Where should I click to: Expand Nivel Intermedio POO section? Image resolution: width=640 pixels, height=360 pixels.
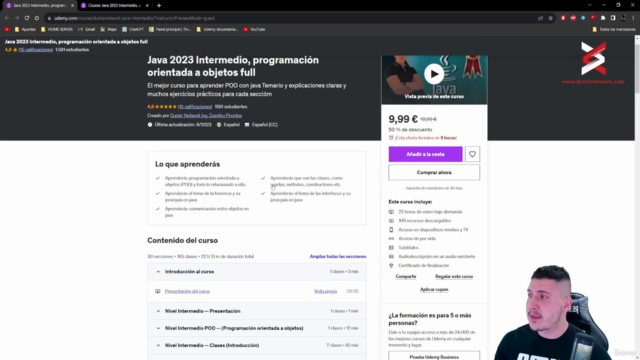(x=257, y=328)
